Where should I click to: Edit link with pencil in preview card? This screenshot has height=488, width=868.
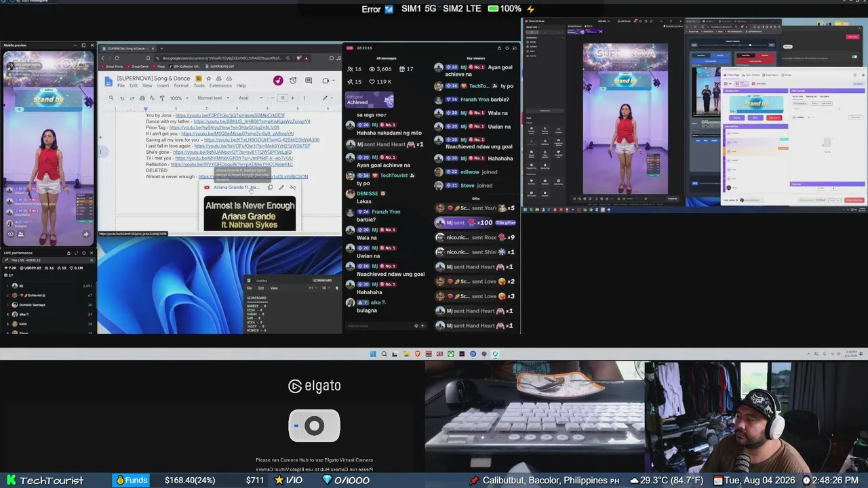coord(281,188)
